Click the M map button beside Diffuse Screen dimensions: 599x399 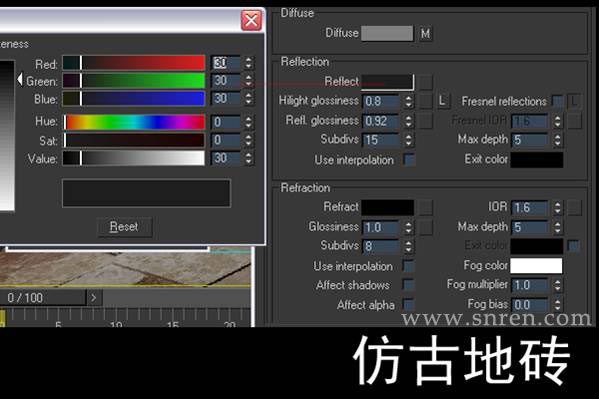[x=425, y=33]
